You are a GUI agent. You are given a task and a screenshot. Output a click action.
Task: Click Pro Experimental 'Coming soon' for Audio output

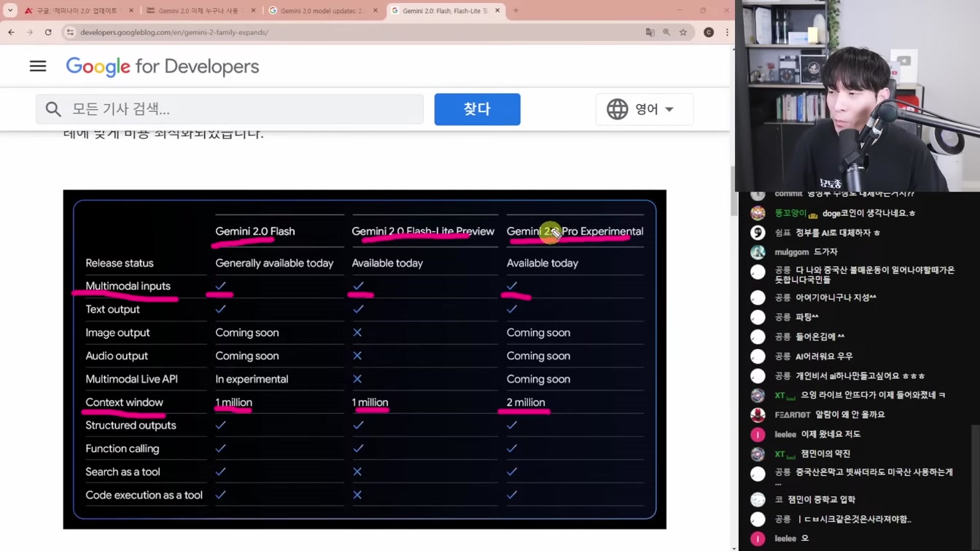(538, 356)
